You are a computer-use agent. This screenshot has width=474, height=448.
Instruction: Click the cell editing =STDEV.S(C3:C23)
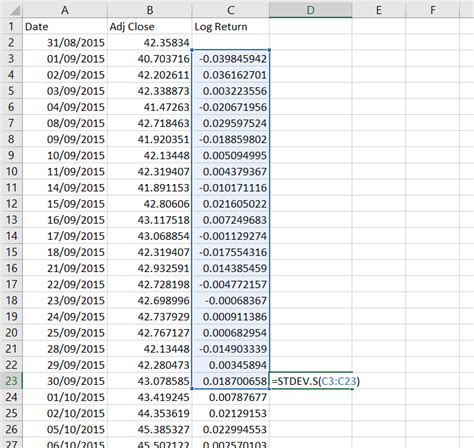pyautogui.click(x=311, y=381)
